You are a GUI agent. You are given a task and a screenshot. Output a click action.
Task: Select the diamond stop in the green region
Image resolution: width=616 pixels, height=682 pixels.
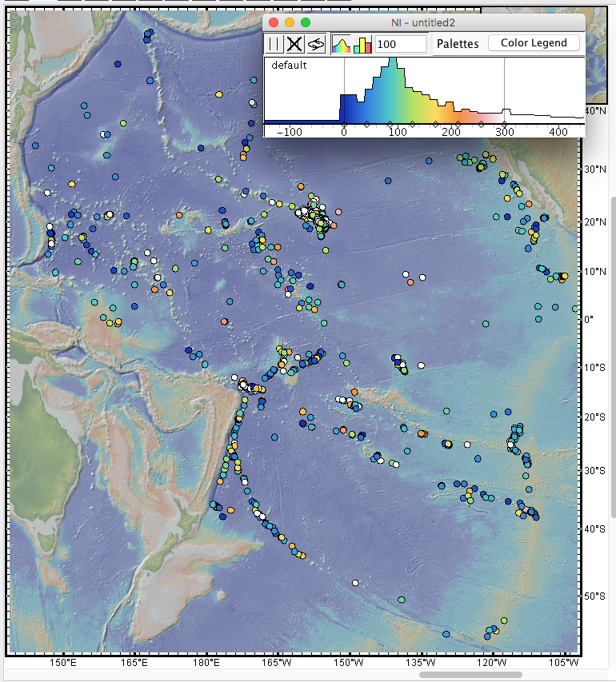coord(412,125)
